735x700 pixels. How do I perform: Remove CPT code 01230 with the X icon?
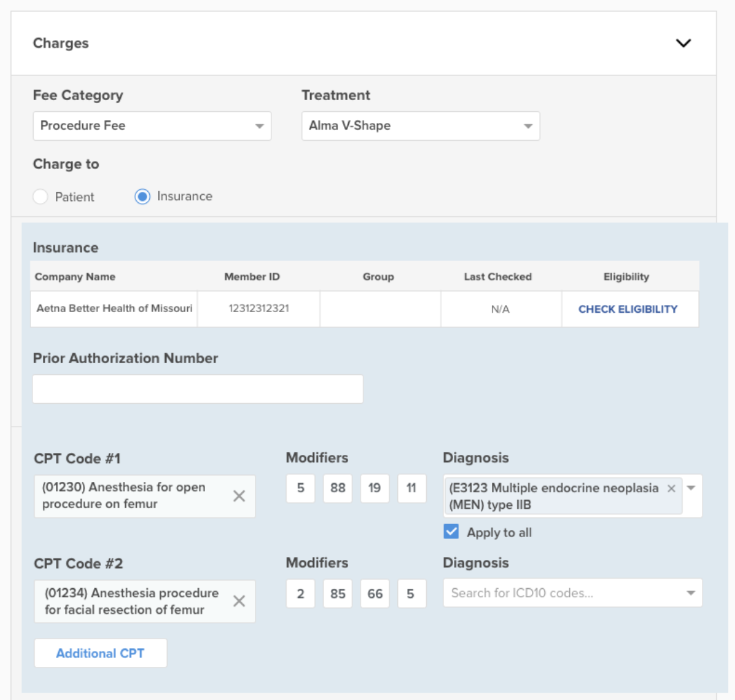pyautogui.click(x=239, y=496)
